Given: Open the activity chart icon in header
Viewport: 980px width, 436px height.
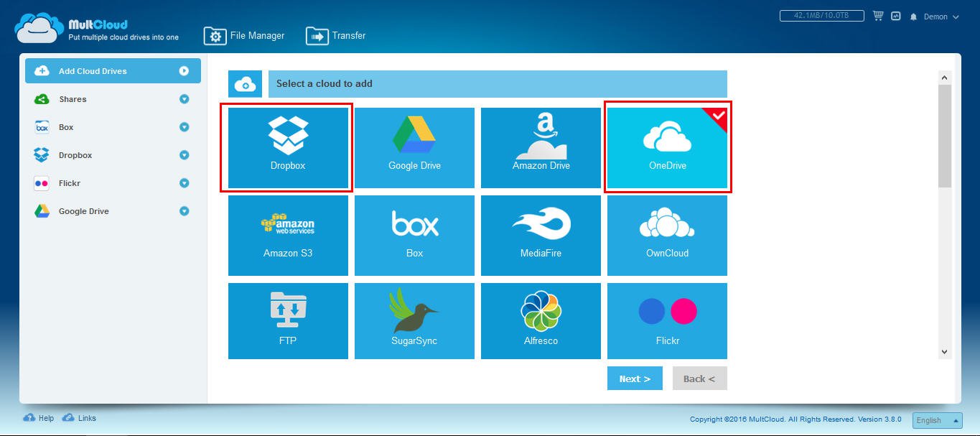Looking at the screenshot, I should coord(896,16).
